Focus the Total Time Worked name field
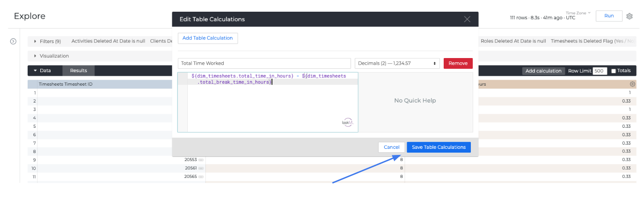Viewport: 644px width, 198px height. [264, 63]
